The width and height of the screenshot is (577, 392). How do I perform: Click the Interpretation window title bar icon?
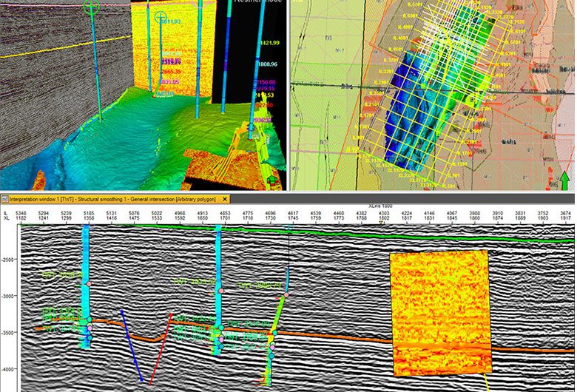point(5,200)
